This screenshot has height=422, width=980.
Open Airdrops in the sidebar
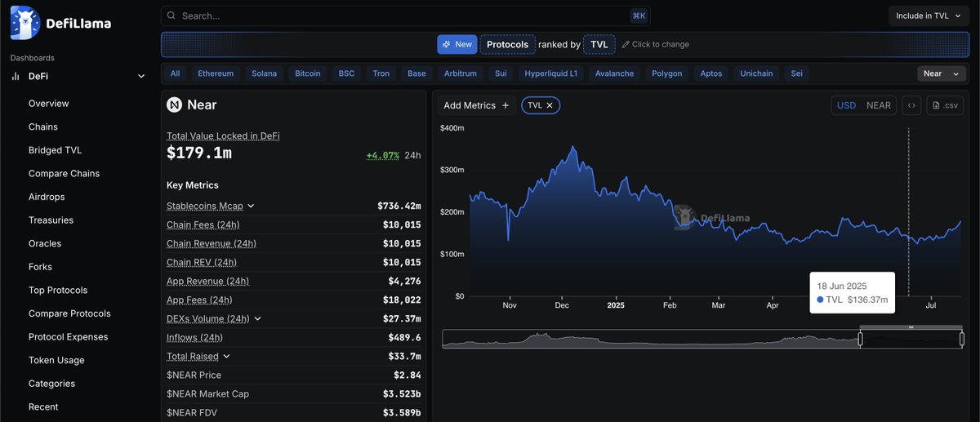[47, 197]
